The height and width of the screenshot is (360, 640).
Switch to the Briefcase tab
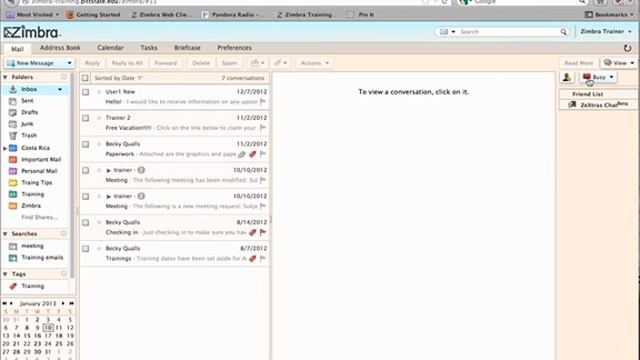[x=187, y=48]
